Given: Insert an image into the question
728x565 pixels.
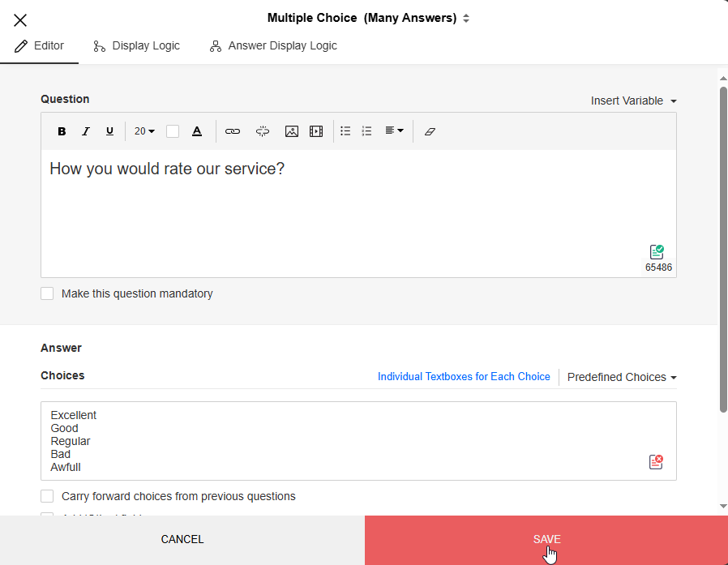Looking at the screenshot, I should (x=292, y=131).
